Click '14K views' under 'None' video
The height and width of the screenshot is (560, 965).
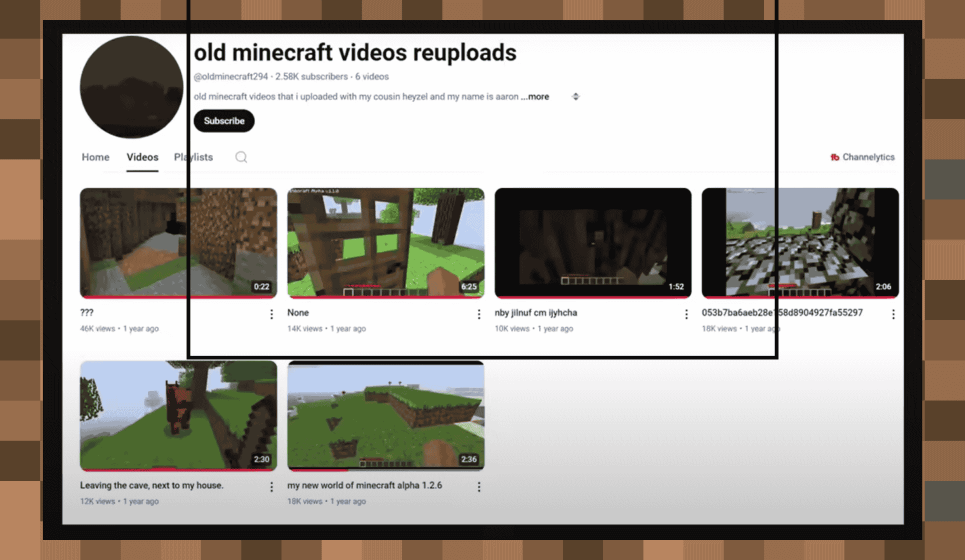click(305, 328)
